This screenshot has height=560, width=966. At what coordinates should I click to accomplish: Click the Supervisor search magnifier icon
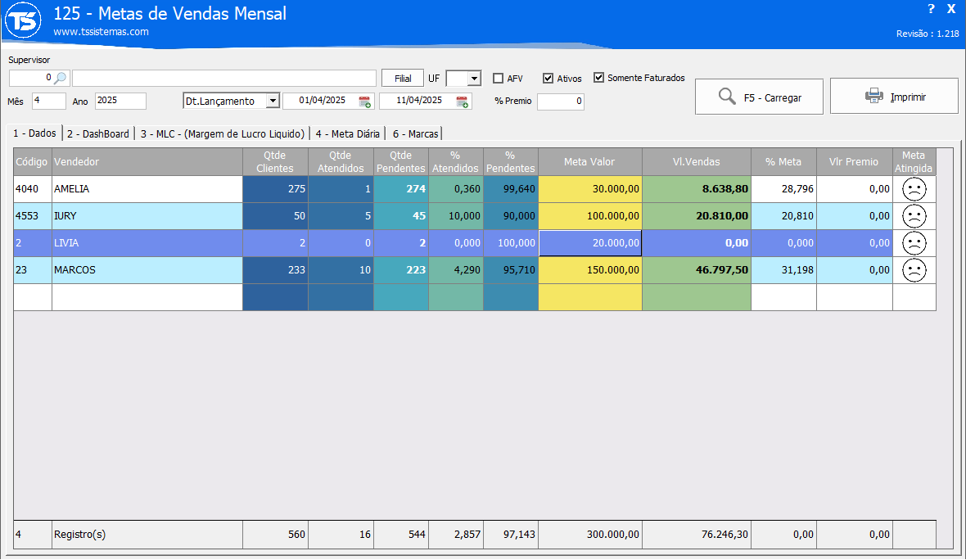(61, 78)
